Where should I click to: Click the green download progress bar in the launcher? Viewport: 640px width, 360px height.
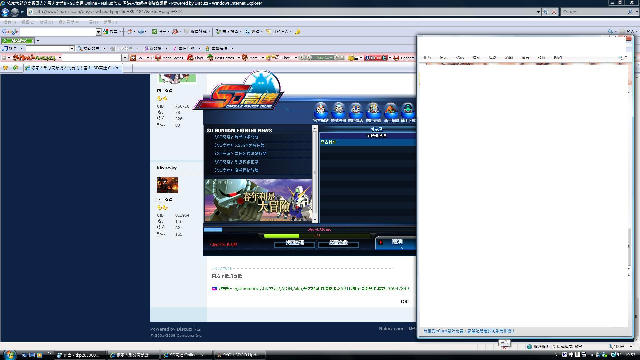click(281, 236)
